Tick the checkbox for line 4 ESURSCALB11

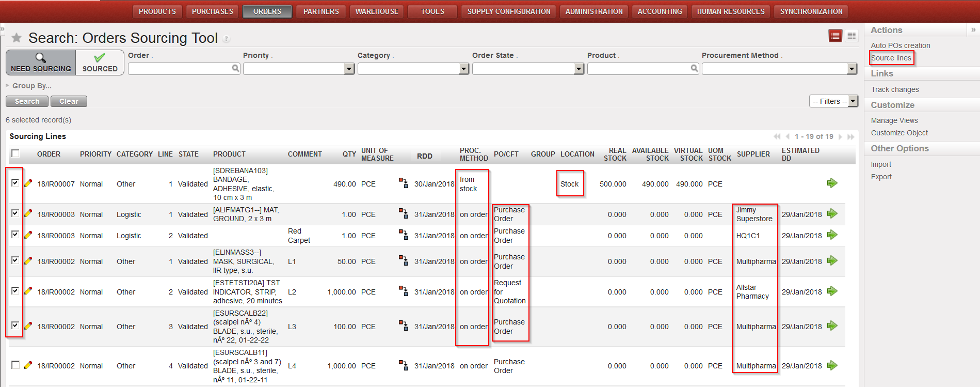tap(15, 365)
